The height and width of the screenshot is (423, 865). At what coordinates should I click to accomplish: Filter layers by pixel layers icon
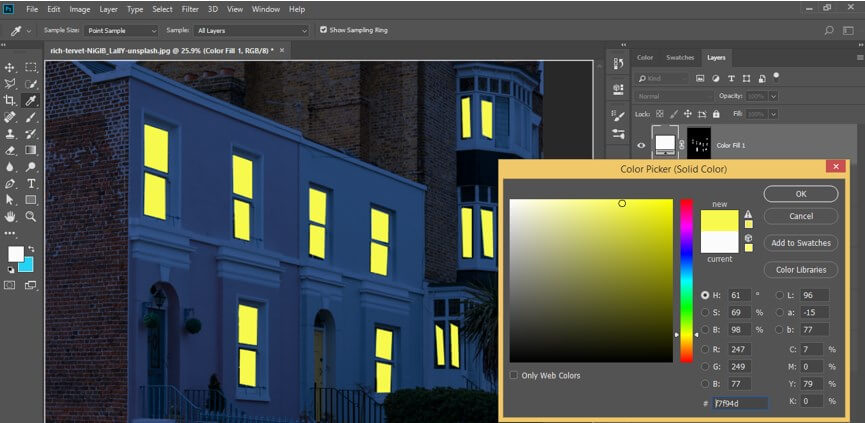pos(700,78)
